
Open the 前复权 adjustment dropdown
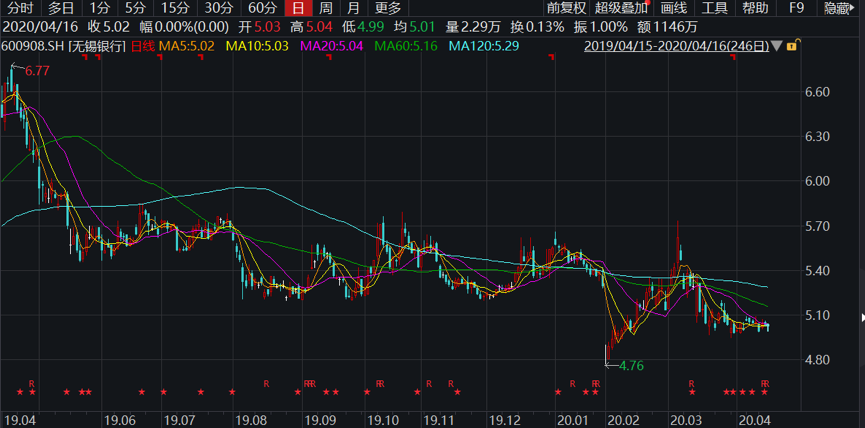(x=566, y=8)
